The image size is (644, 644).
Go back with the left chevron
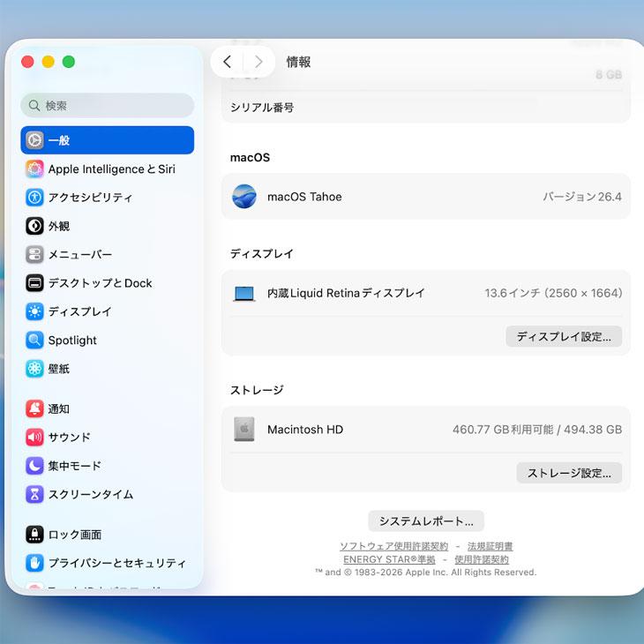227,62
